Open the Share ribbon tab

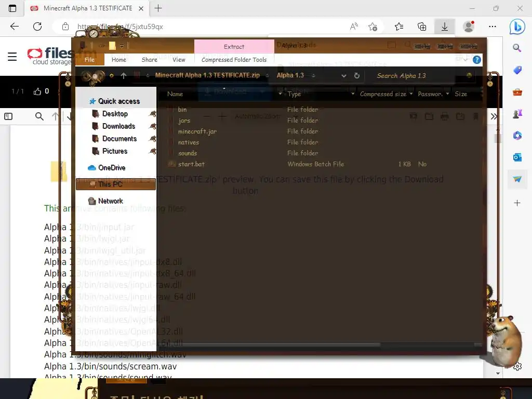tap(149, 60)
